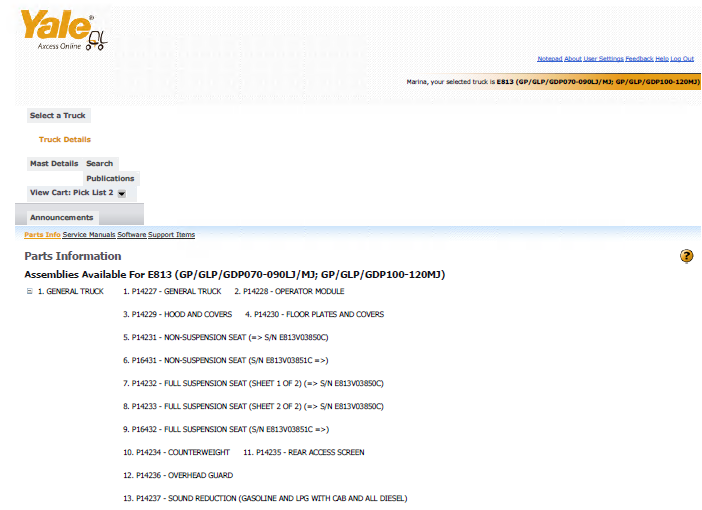Open the Mast Details menu item
Image resolution: width=702 pixels, height=510 pixels.
(54, 163)
